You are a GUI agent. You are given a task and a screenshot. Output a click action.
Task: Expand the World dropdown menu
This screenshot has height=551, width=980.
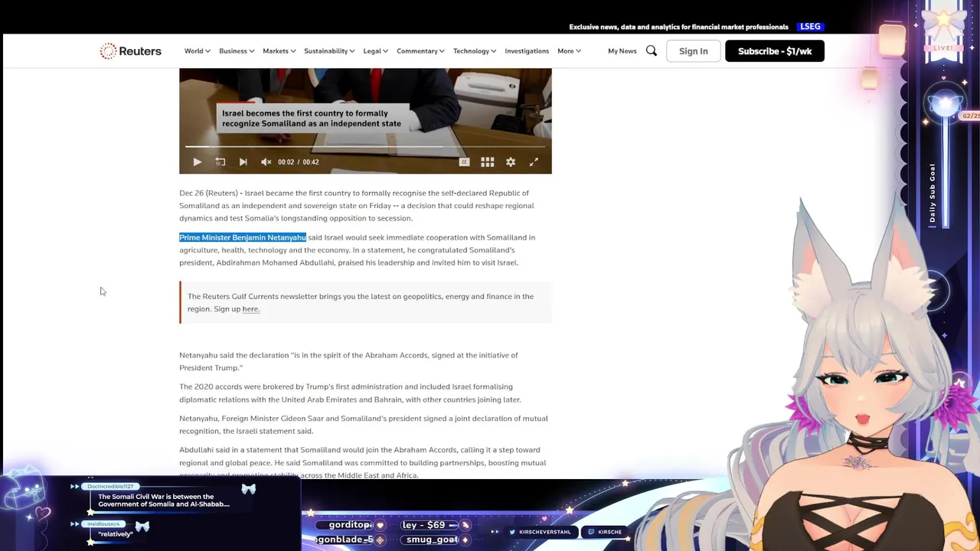[x=198, y=51]
